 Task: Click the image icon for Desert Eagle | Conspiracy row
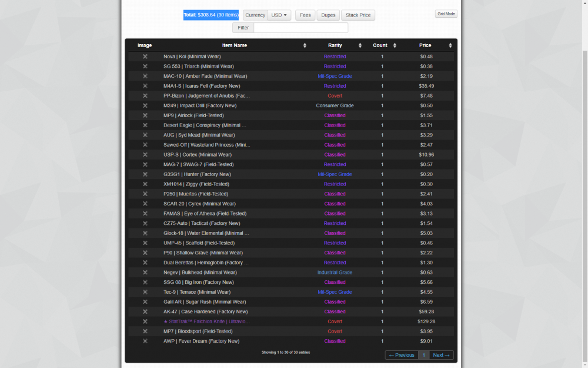pos(145,125)
